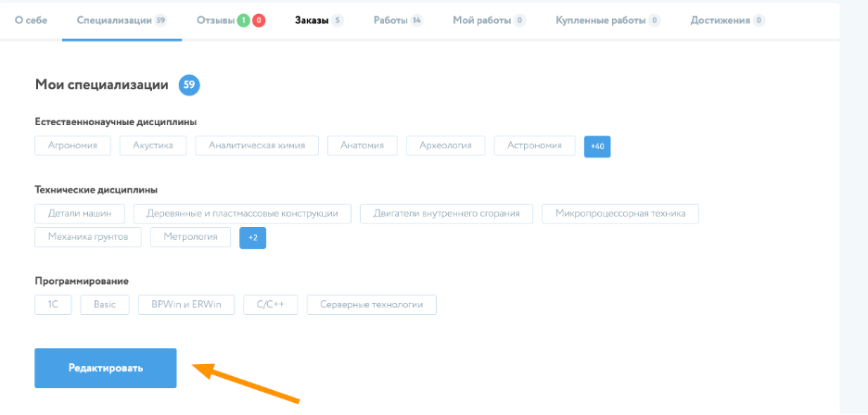This screenshot has height=415, width=868.
Task: Choose the «Детали машин» tag
Action: (79, 214)
